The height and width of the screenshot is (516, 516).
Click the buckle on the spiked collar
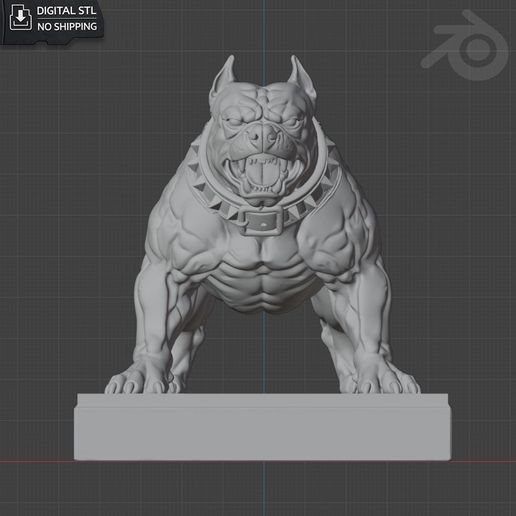click(x=262, y=222)
